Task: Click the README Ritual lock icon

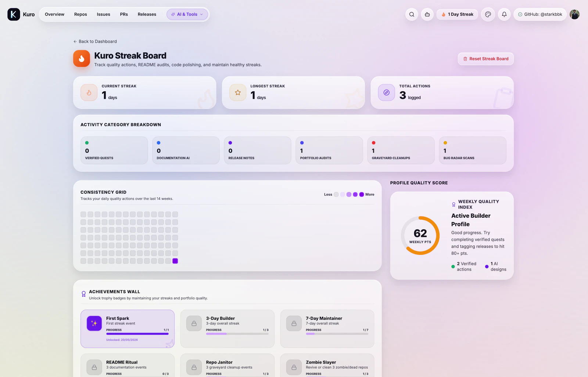Action: [94, 367]
